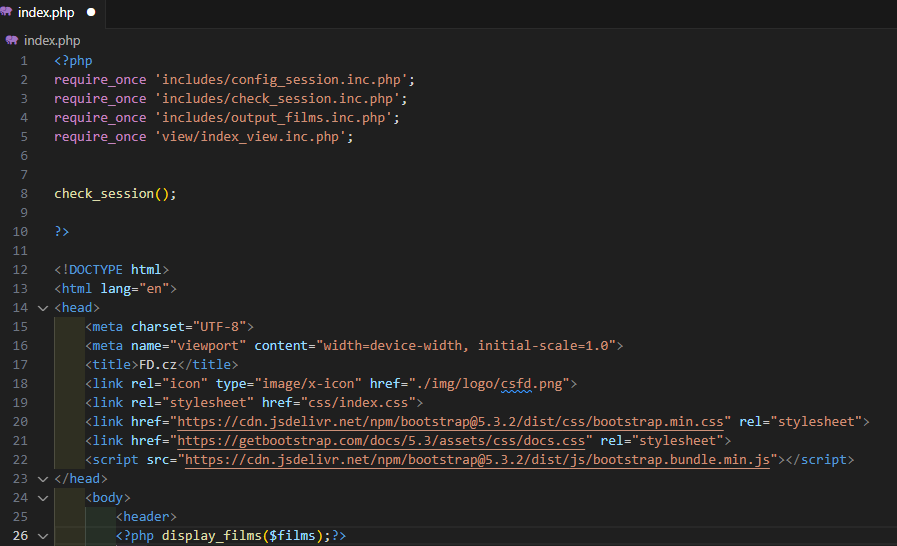
Task: Collapse the code block at line 26
Action: 42,536
